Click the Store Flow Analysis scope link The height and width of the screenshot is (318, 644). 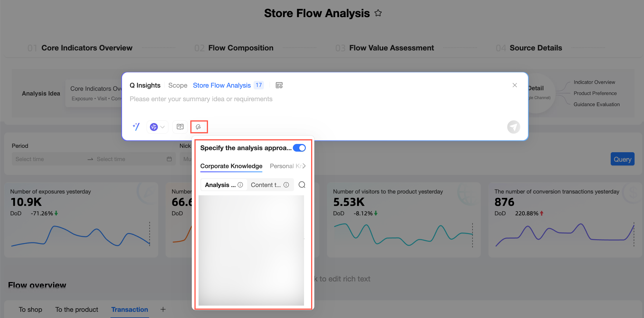coord(222,85)
